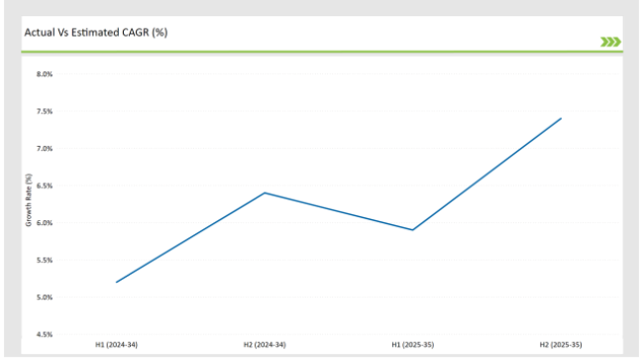This screenshot has width=644, height=362.
Task: Click the "5.0%" y-axis label
Action: [x=45, y=297]
